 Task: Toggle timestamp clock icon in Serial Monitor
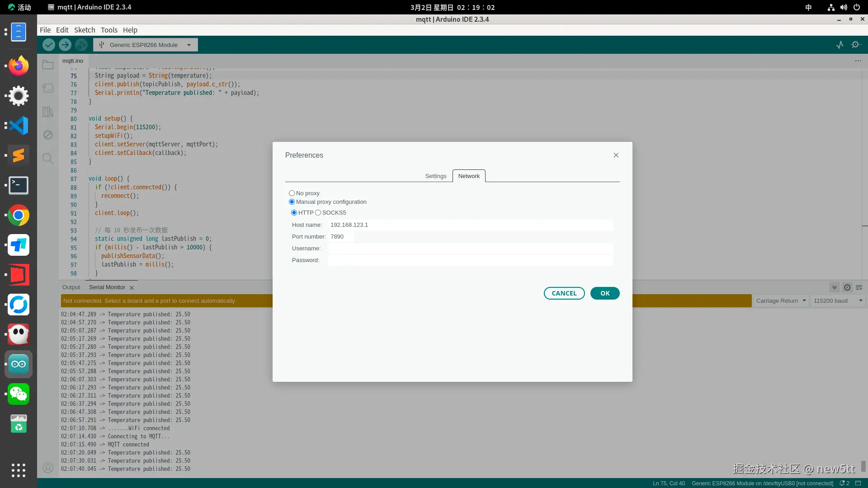[847, 287]
